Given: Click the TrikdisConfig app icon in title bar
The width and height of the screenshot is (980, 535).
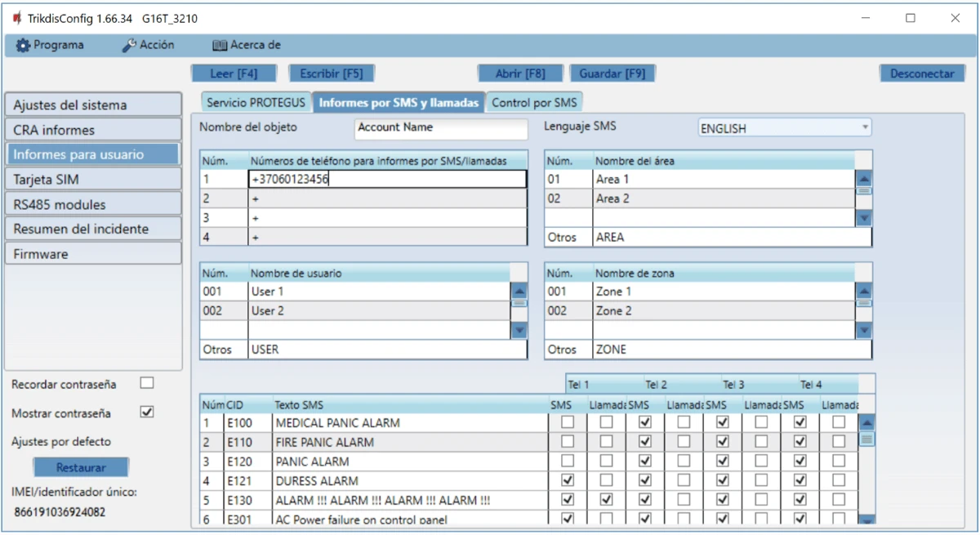Looking at the screenshot, I should pyautogui.click(x=17, y=18).
